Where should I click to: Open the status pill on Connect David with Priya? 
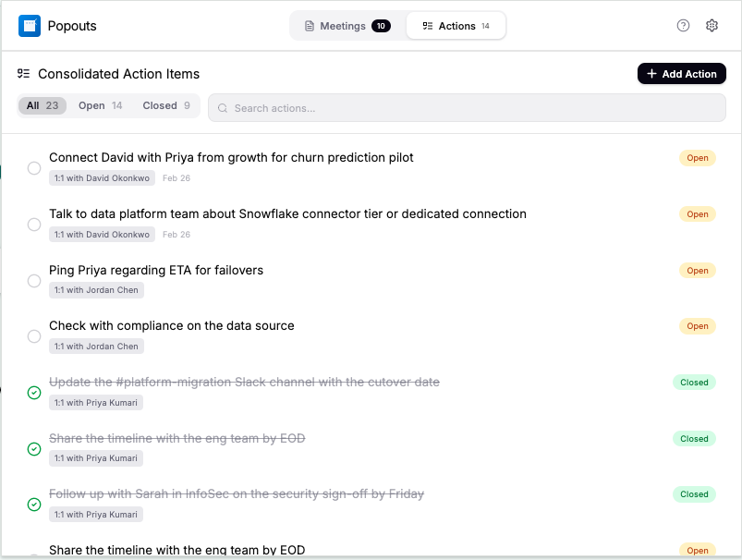click(697, 158)
